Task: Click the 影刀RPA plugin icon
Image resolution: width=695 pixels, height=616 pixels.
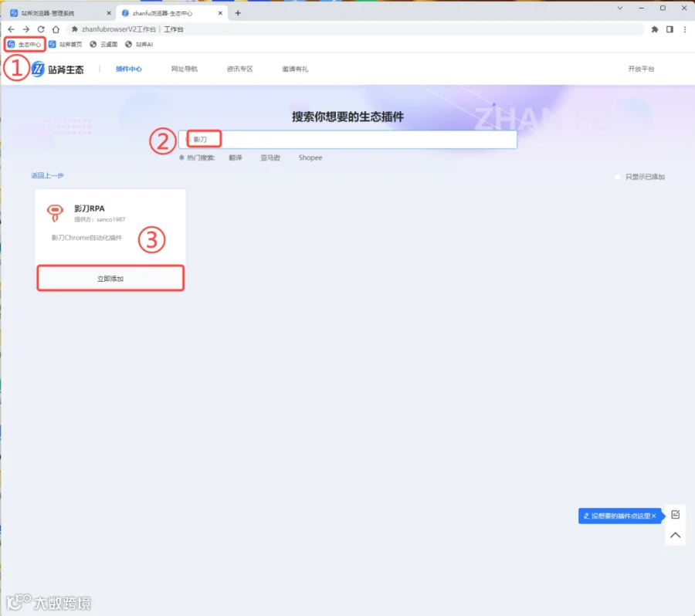Action: point(56,213)
